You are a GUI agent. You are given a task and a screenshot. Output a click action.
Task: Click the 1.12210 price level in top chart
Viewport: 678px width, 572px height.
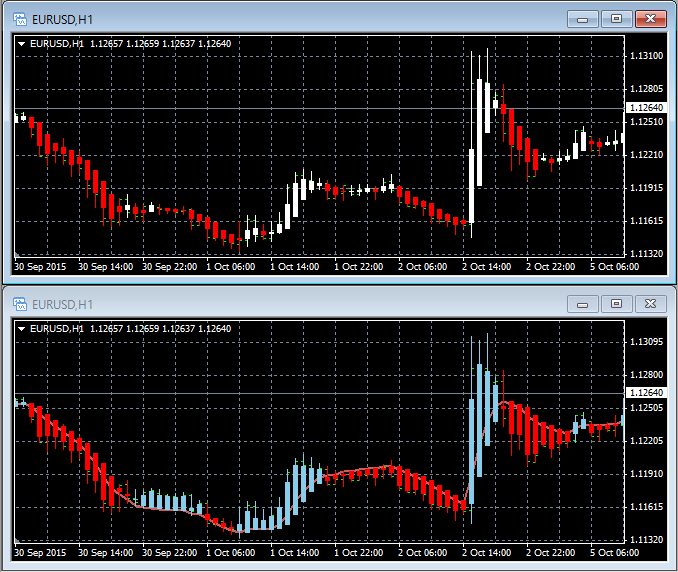pyautogui.click(x=646, y=155)
